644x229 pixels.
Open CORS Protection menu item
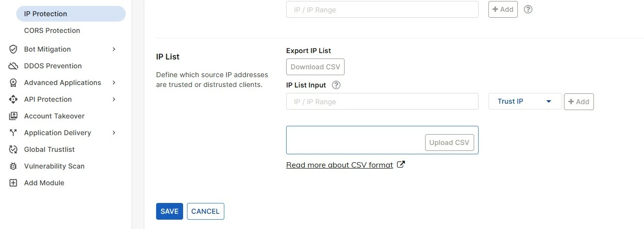pyautogui.click(x=52, y=30)
